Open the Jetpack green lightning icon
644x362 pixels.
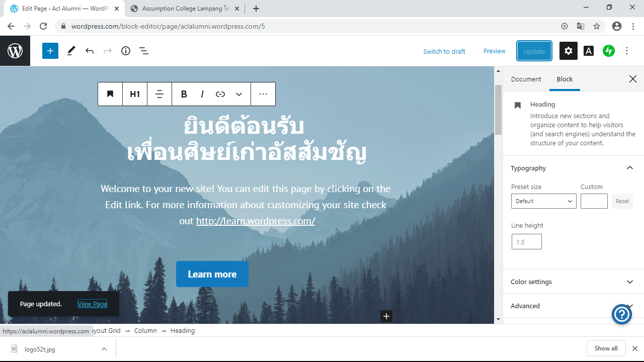[609, 51]
